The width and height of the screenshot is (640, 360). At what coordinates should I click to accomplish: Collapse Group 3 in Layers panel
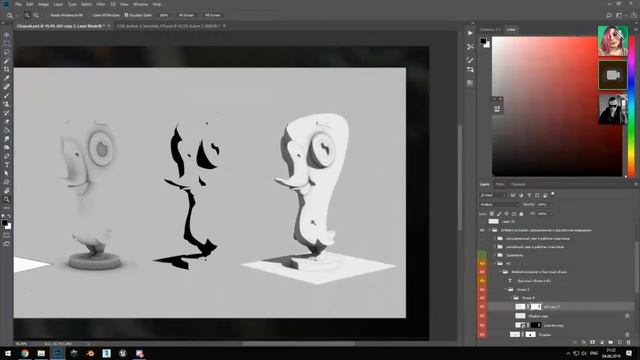click(505, 289)
